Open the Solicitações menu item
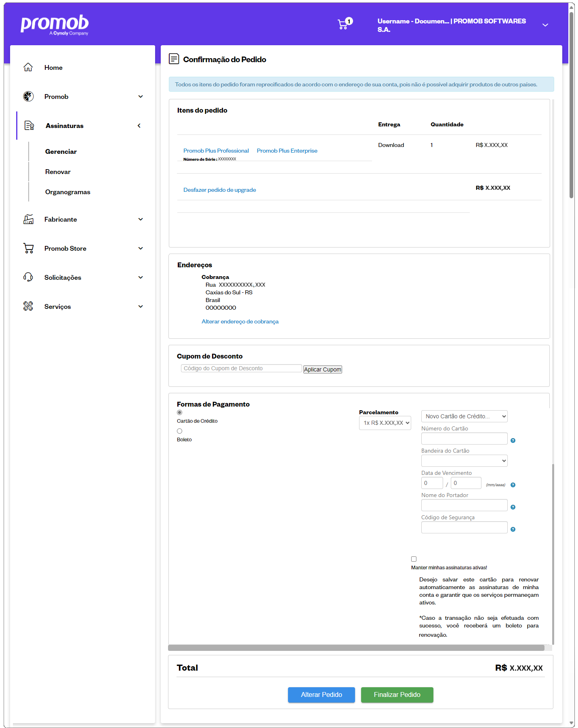 63,277
